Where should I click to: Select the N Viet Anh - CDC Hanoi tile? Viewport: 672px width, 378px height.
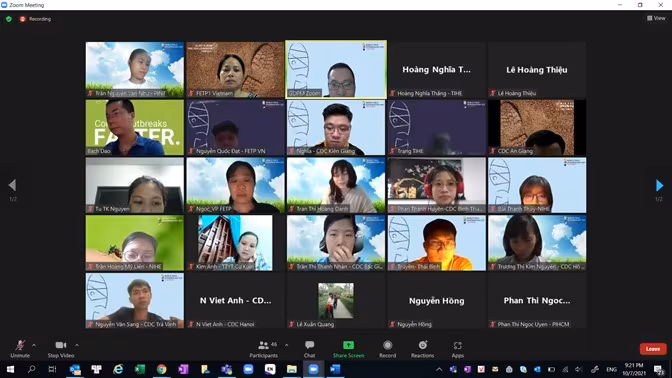coord(235,300)
